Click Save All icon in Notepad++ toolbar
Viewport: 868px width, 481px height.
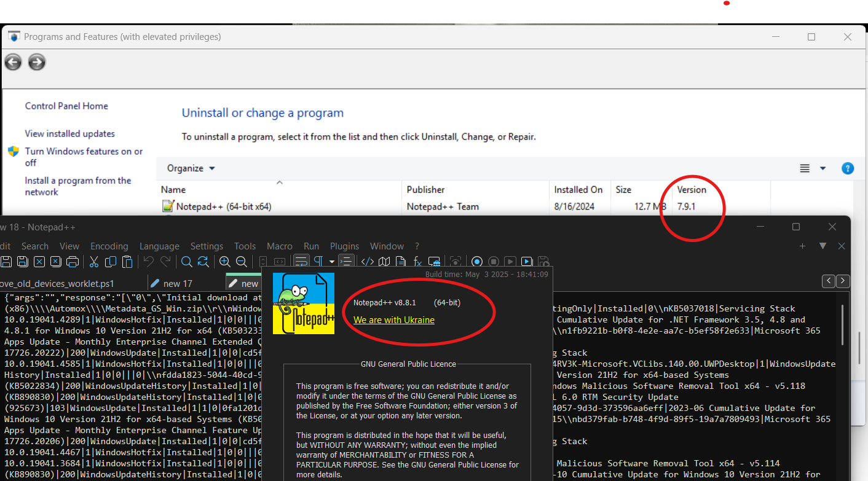click(23, 261)
